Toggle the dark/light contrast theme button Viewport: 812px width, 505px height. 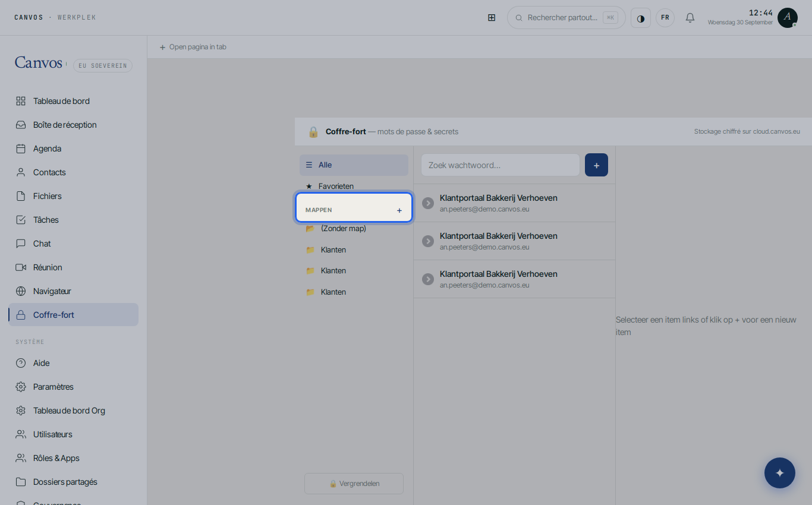641,18
